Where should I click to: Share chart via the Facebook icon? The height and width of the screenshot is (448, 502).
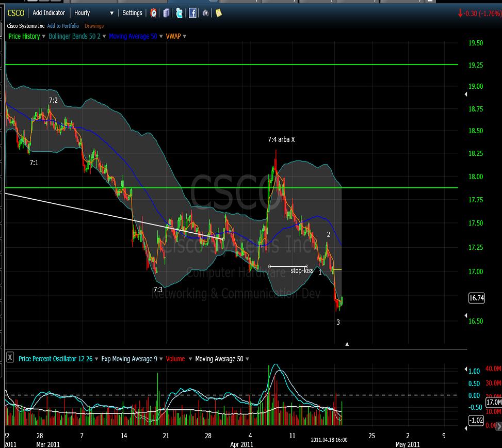(192, 13)
